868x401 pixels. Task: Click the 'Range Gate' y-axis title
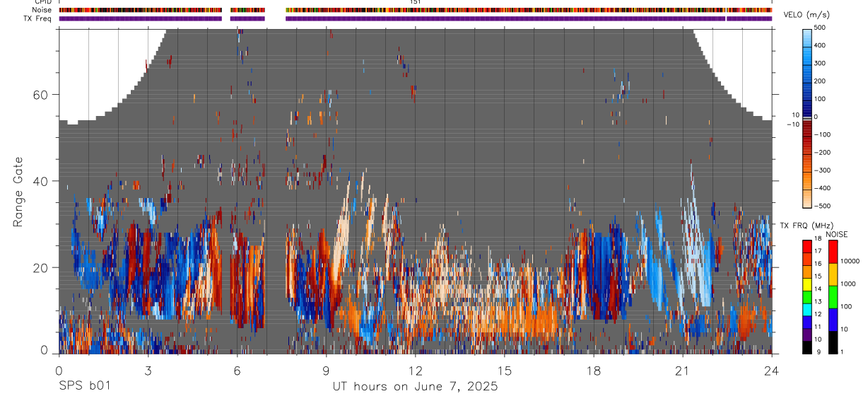(18, 192)
